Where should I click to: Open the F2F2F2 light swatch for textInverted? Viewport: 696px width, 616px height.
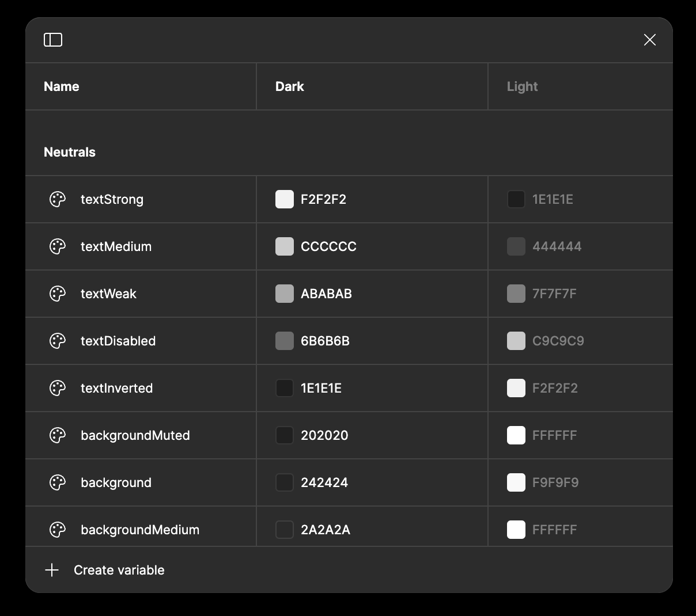[x=516, y=388]
